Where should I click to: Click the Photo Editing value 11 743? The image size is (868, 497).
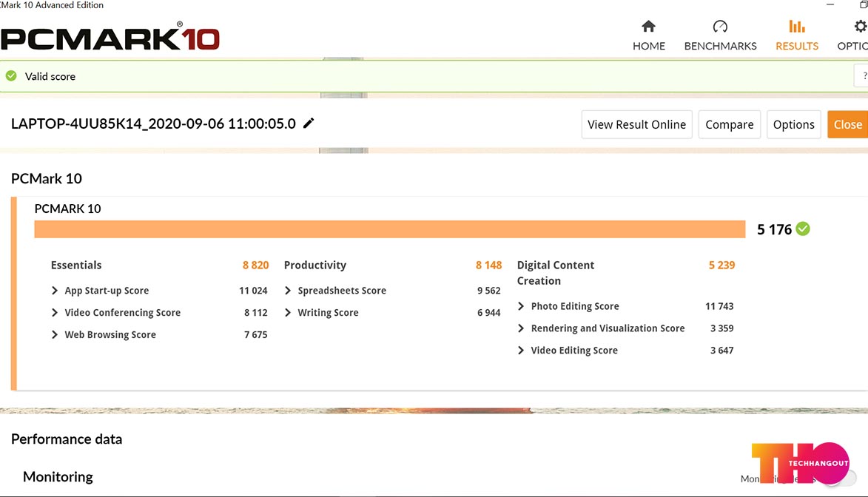click(x=719, y=306)
